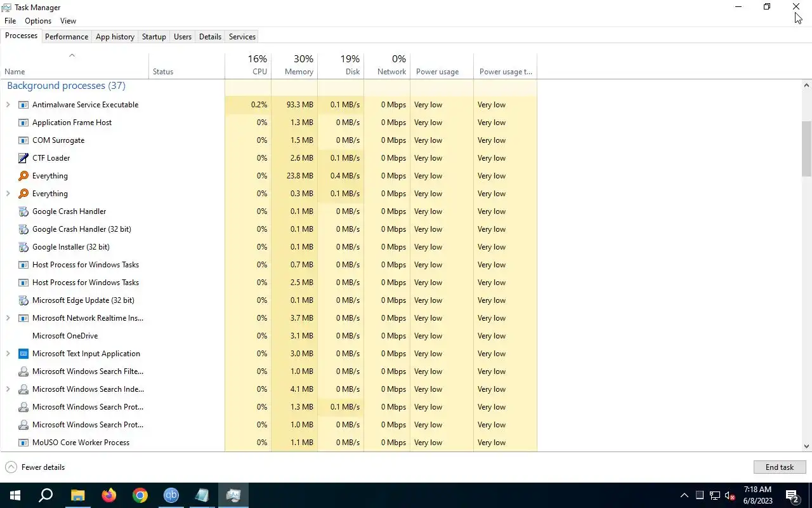The image size is (812, 508).
Task: Open the Windows Start menu
Action: (15, 495)
